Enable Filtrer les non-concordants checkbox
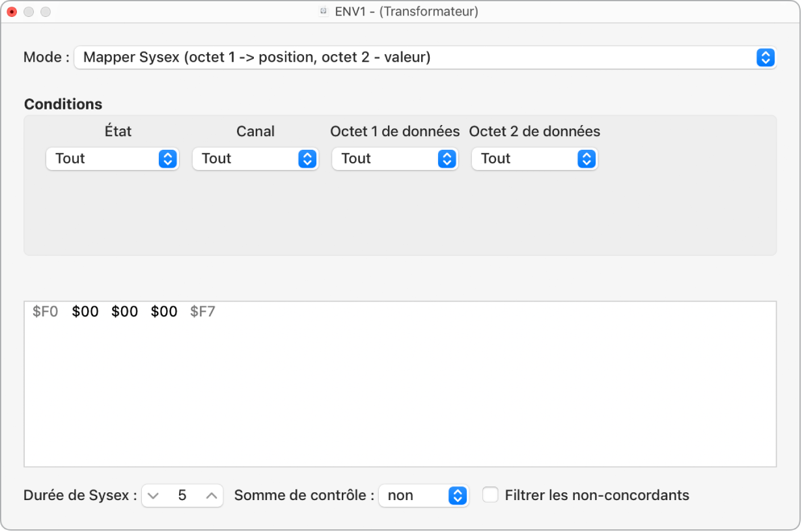This screenshot has width=802, height=532. pos(490,495)
